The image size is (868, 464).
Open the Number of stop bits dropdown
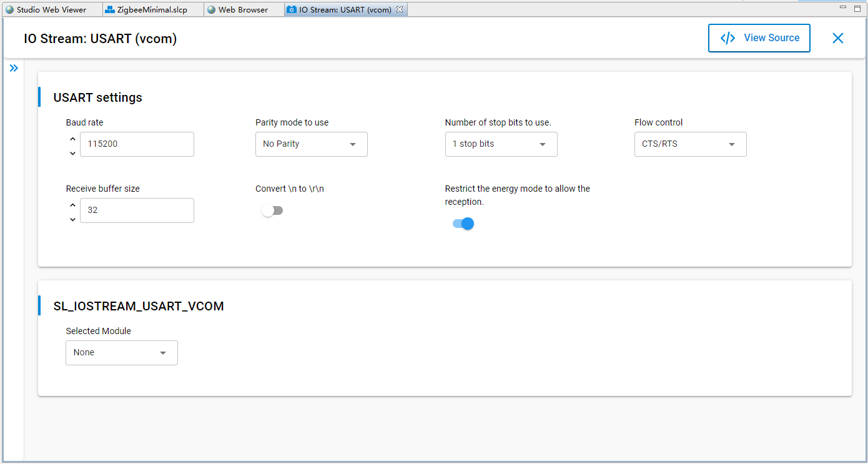(x=501, y=144)
